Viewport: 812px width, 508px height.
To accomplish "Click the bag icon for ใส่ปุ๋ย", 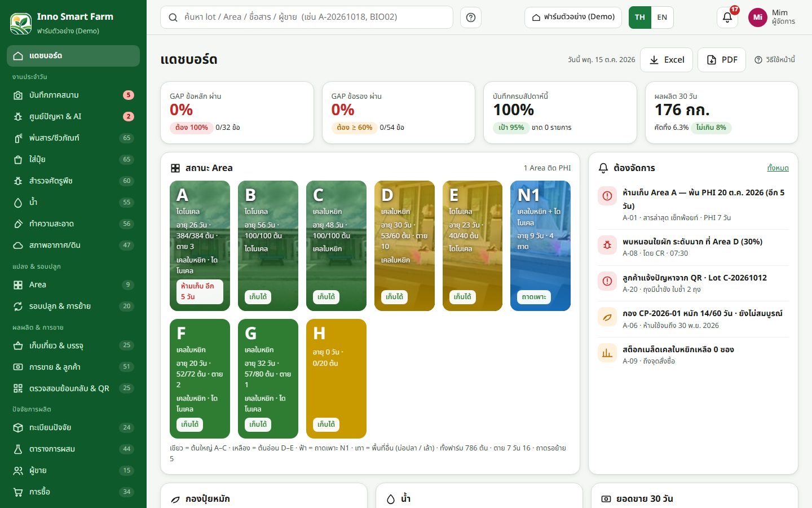I will pos(18,160).
